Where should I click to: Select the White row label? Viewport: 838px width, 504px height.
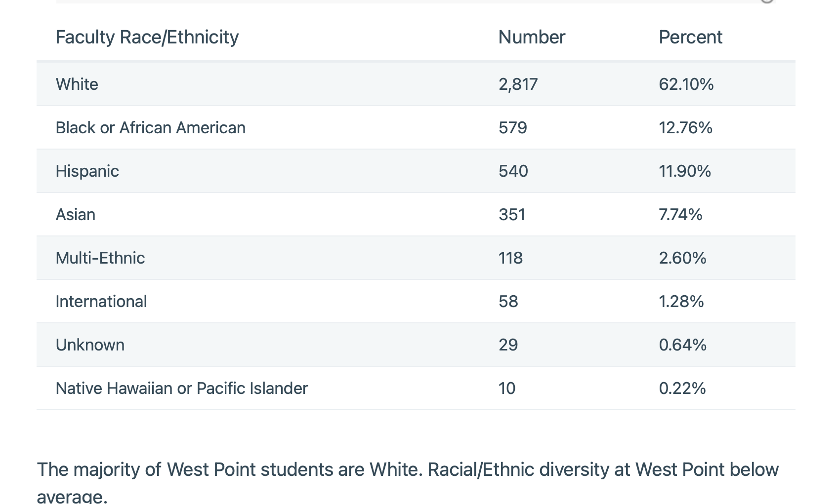(77, 84)
